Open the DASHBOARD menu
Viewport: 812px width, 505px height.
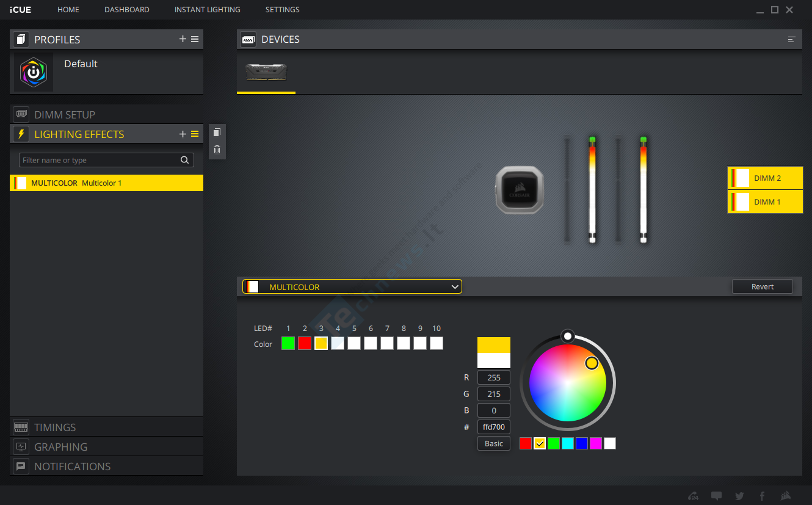[127, 10]
